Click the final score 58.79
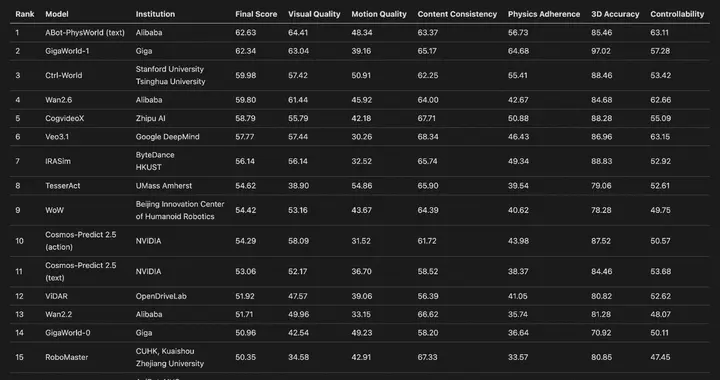This screenshot has width=720, height=380. tap(246, 118)
